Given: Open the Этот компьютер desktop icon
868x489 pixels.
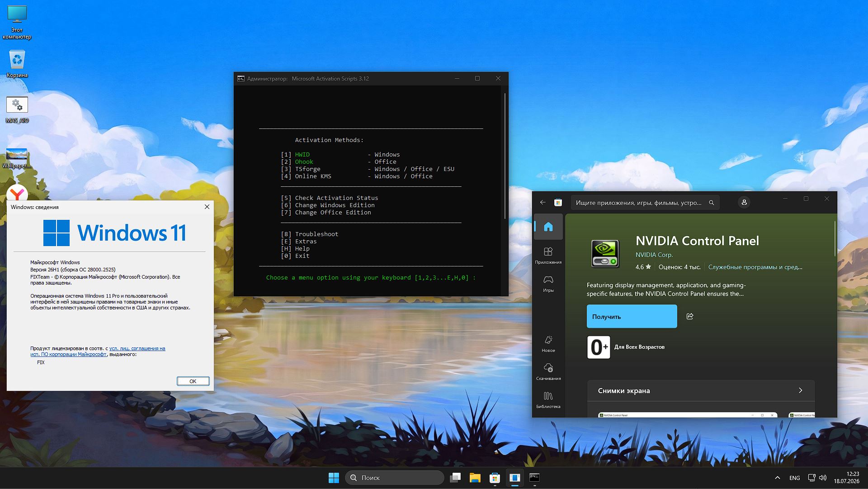Looking at the screenshot, I should pyautogui.click(x=17, y=22).
